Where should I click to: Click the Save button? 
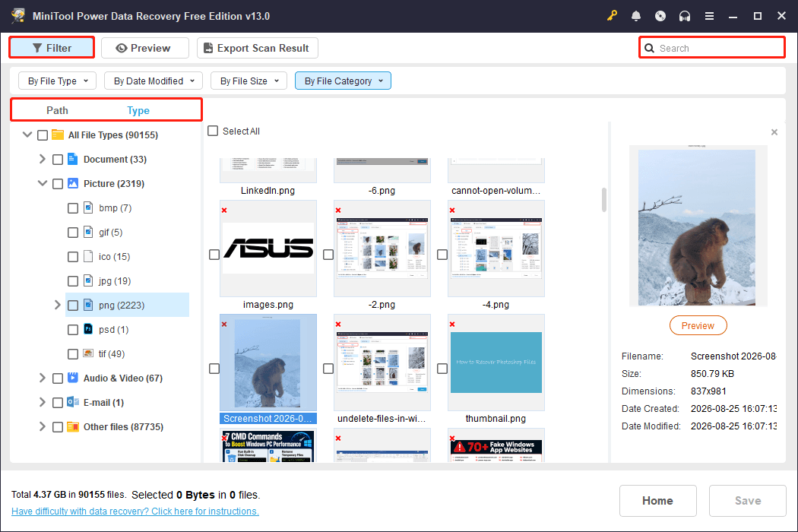pos(748,500)
